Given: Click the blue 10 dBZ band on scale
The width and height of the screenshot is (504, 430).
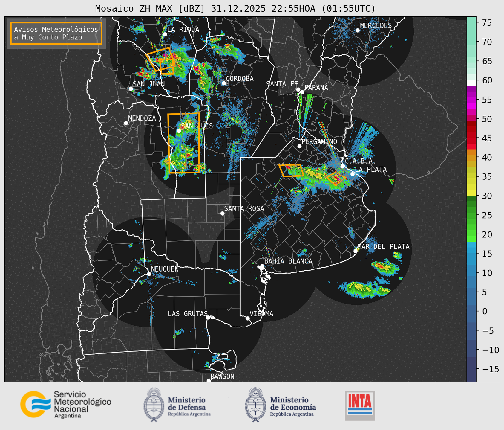Looking at the screenshot, I should click(x=471, y=273).
